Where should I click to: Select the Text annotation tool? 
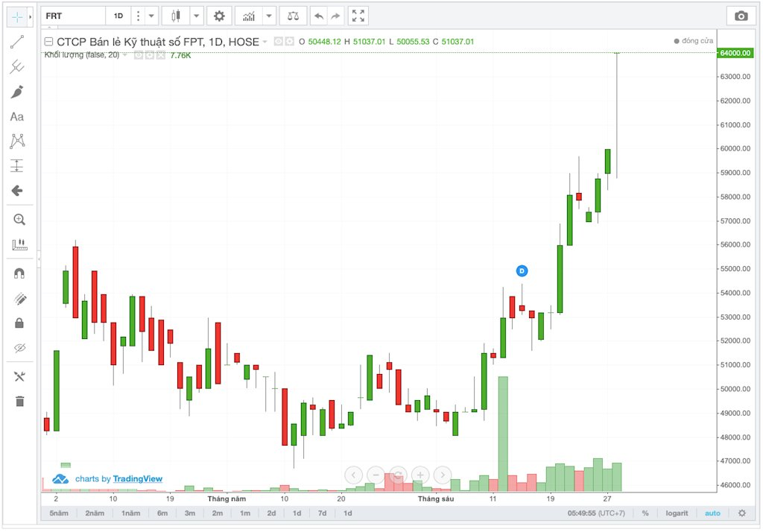[x=16, y=117]
